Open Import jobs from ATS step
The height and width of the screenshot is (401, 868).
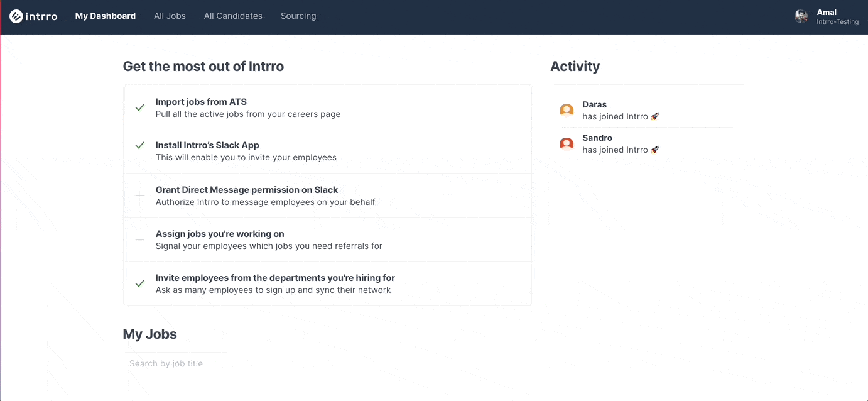pos(201,102)
